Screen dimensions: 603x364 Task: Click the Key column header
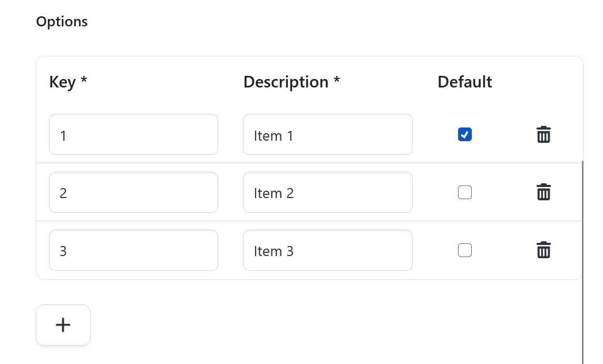pos(63,83)
